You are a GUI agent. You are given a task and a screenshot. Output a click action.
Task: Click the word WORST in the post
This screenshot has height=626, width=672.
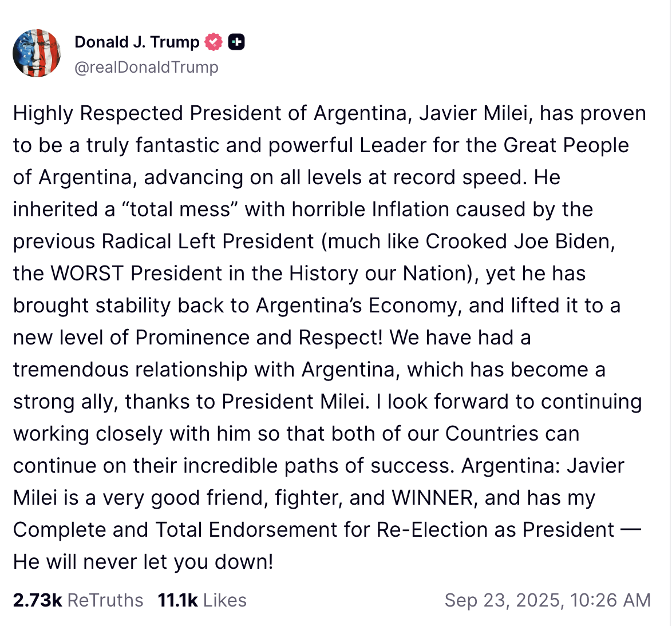[x=87, y=274]
